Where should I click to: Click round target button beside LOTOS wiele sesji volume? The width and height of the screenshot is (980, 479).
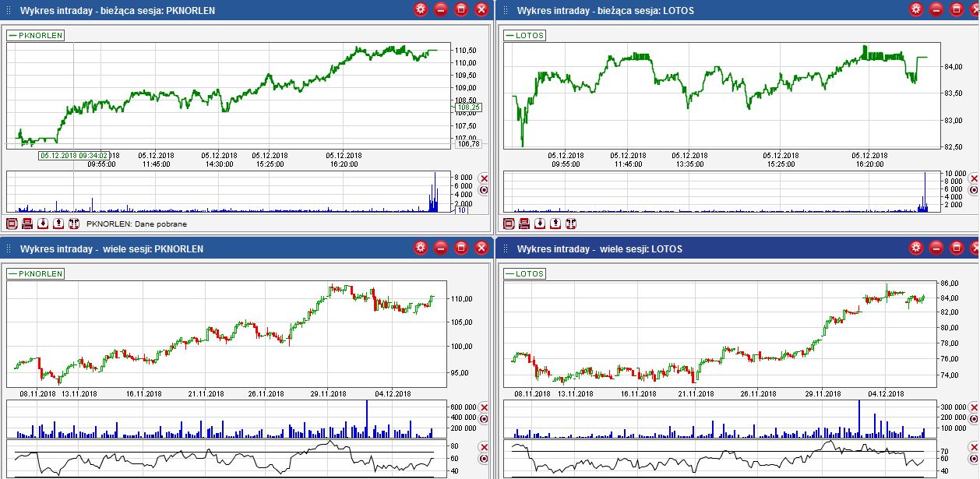click(974, 418)
